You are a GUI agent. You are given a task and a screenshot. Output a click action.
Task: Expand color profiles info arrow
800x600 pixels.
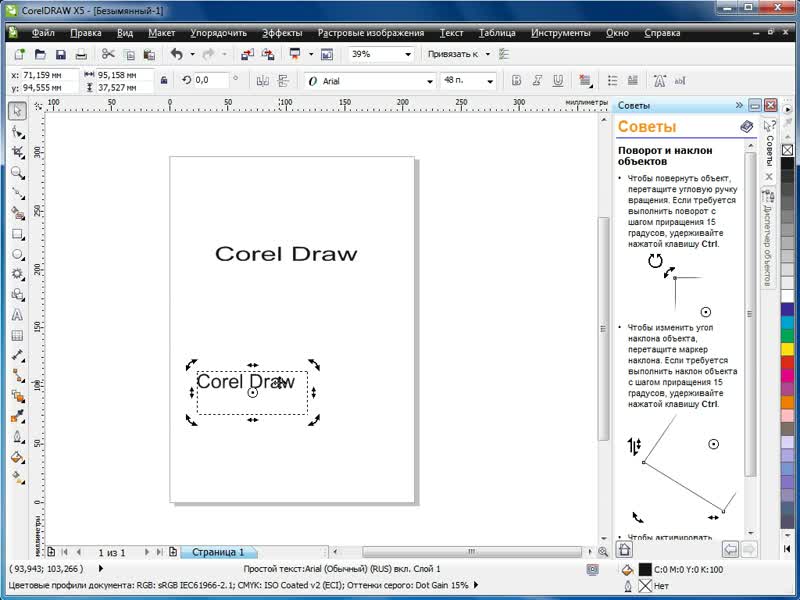[476, 585]
